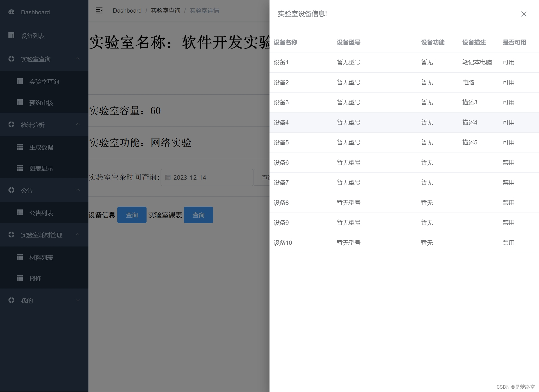This screenshot has width=539, height=392.
Task: Click the grid icon next to the 实验室查询 submenu item
Action: 20,81
